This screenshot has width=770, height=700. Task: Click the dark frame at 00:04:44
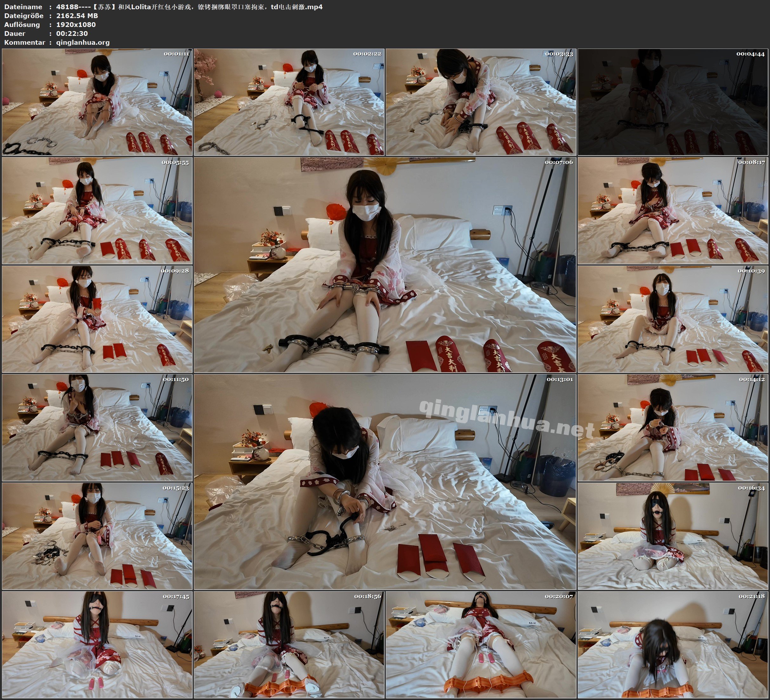point(673,102)
